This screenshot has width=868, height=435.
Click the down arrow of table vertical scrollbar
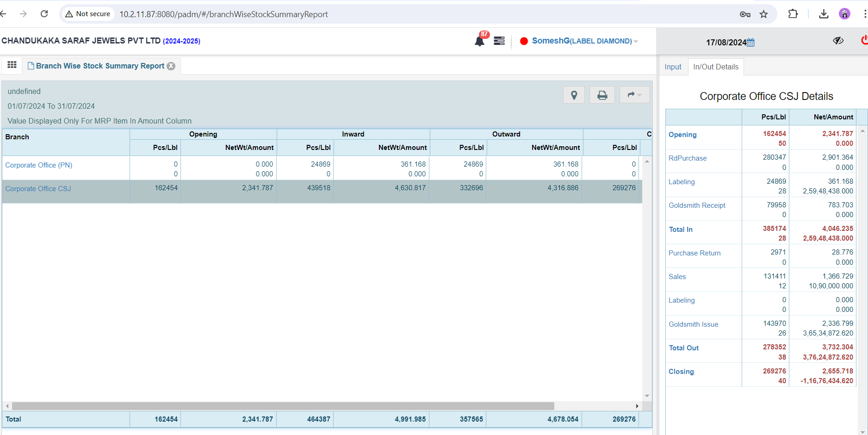[647, 396]
